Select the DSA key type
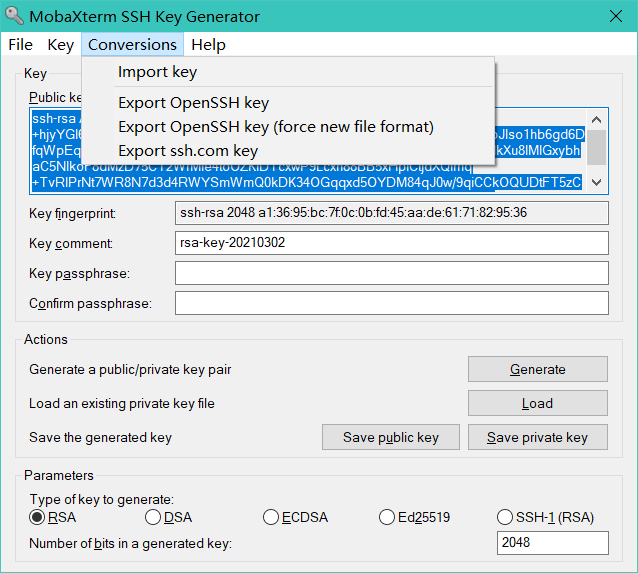The width and height of the screenshot is (638, 573). [153, 517]
